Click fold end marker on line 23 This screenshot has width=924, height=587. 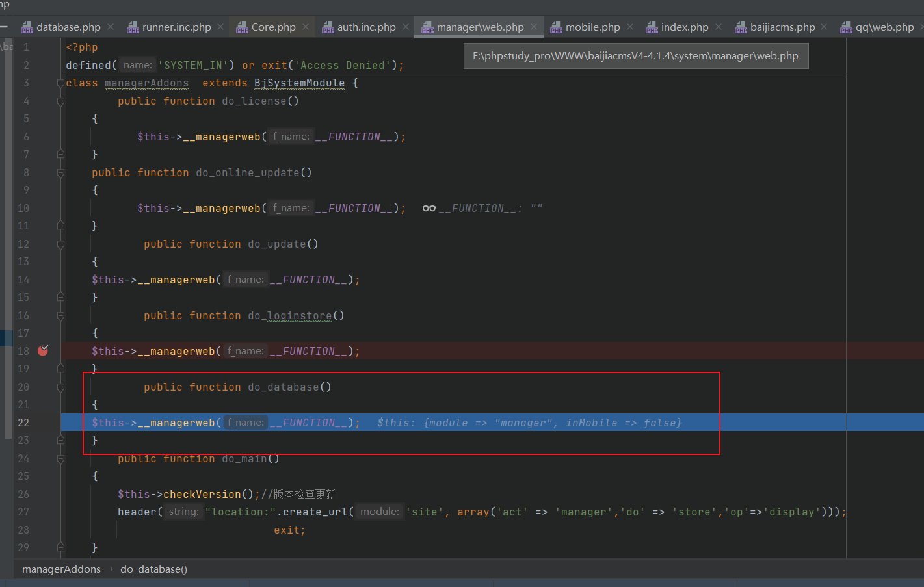pos(60,439)
